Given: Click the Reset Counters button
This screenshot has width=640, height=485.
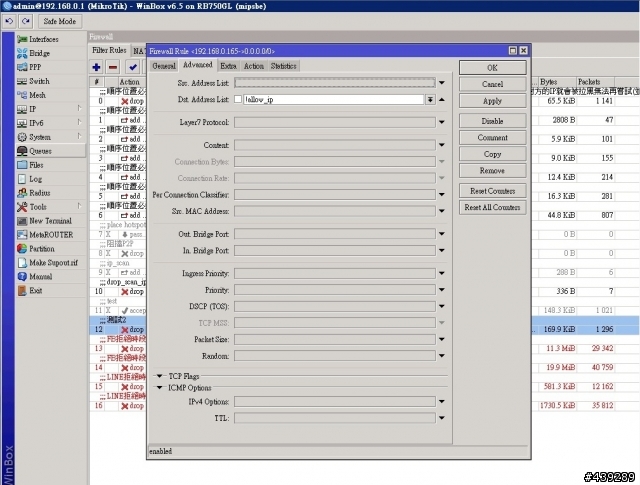Looking at the screenshot, I should (492, 191).
